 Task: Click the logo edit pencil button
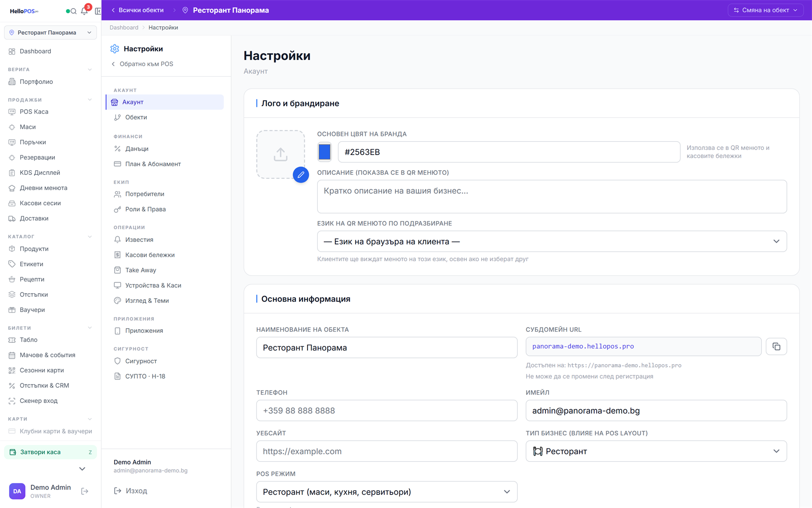[x=301, y=175]
